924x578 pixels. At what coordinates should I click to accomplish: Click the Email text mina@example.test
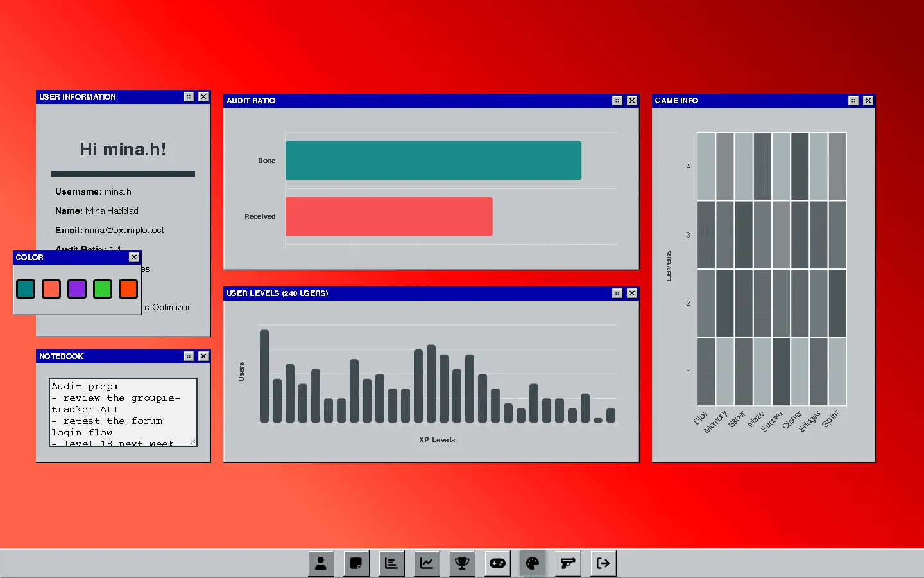click(124, 230)
